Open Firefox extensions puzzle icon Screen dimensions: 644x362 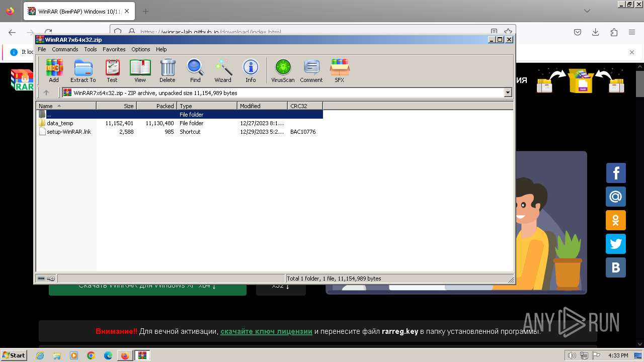point(614,32)
